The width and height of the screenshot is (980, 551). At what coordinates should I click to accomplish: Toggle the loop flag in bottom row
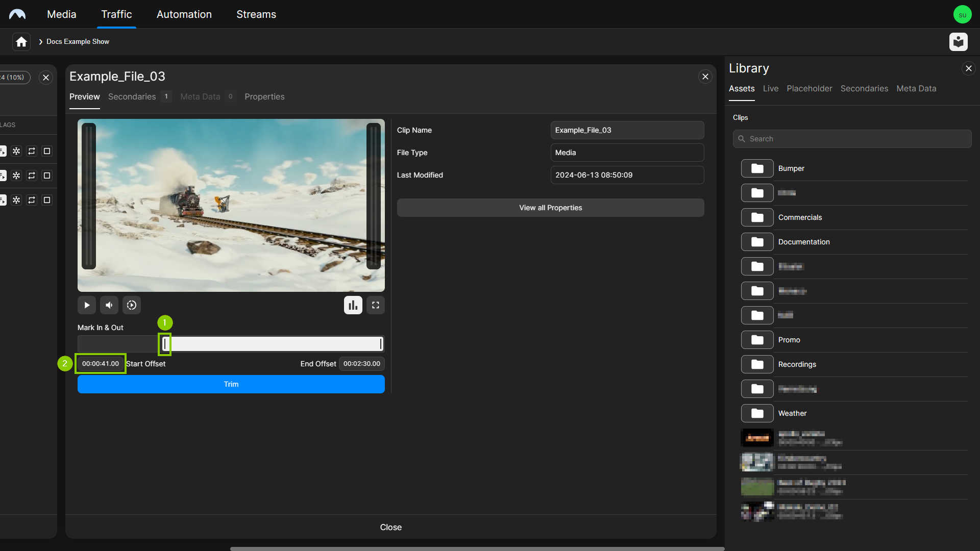(x=32, y=200)
